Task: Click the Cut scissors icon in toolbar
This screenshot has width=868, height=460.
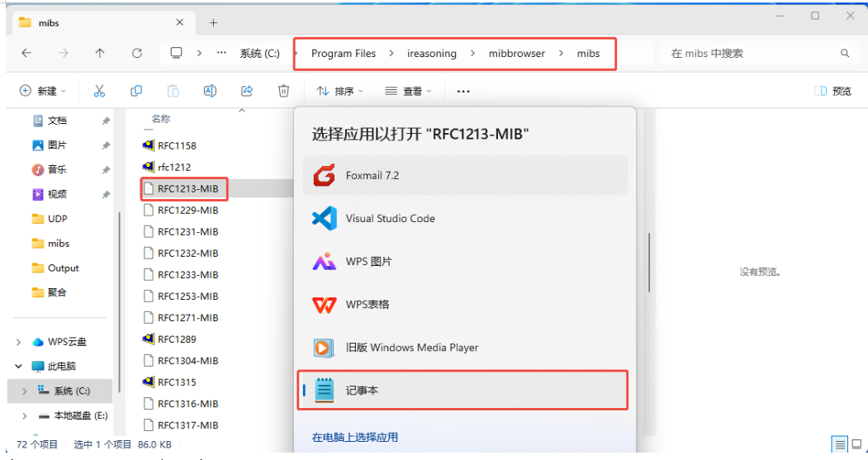Action: 99,91
